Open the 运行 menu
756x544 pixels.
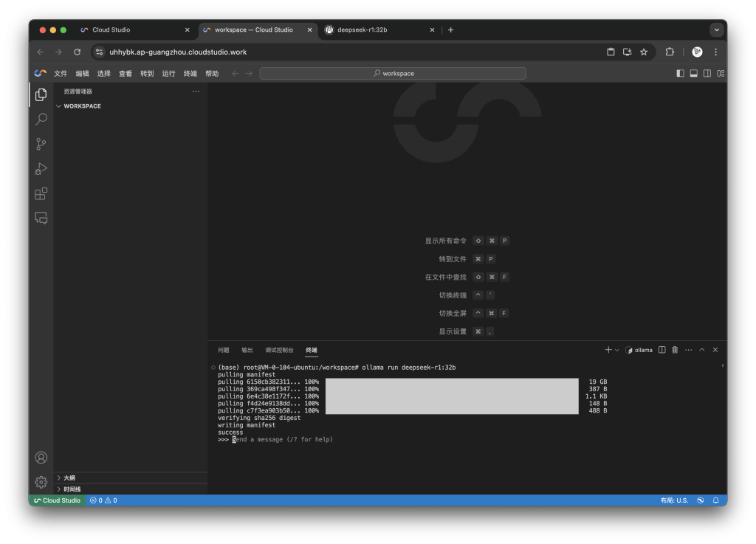pos(169,73)
